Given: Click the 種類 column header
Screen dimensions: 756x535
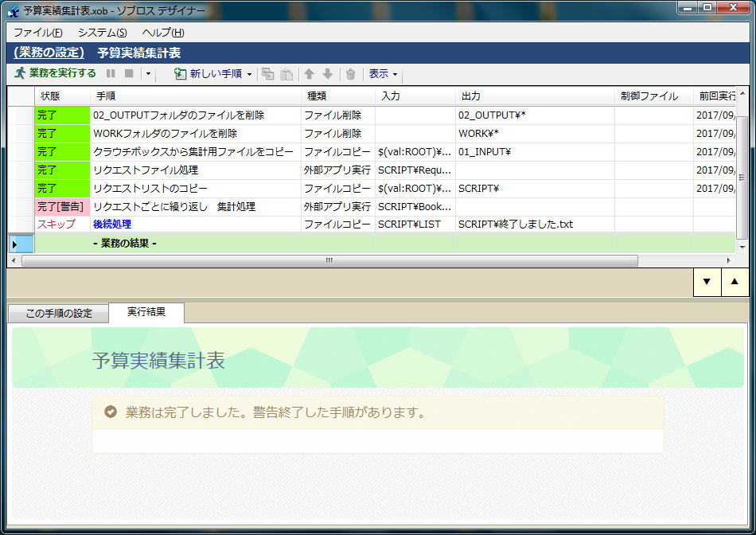Looking at the screenshot, I should pyautogui.click(x=338, y=96).
